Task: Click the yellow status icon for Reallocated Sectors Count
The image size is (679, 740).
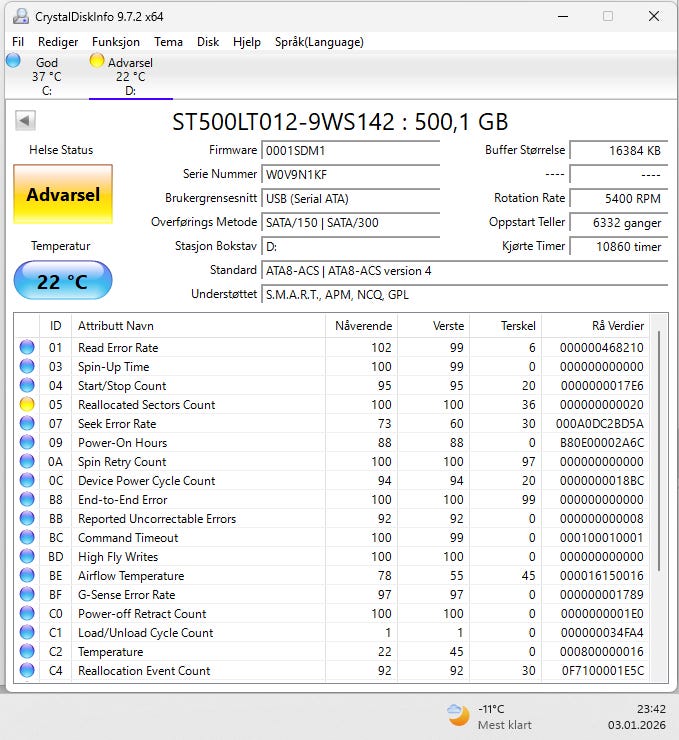Action: pyautogui.click(x=27, y=405)
